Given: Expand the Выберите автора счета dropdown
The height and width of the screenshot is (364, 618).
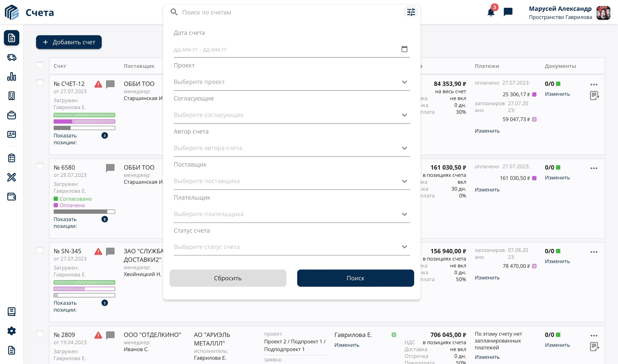Looking at the screenshot, I should click(292, 148).
